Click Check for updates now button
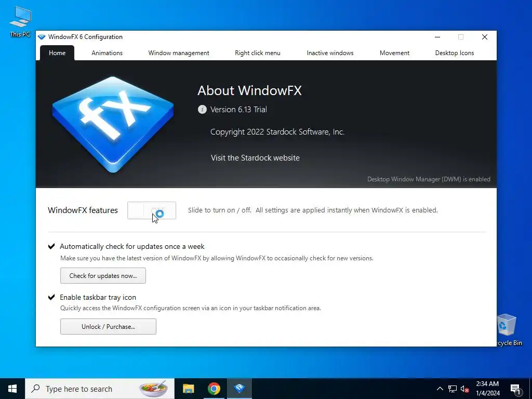 tap(103, 275)
